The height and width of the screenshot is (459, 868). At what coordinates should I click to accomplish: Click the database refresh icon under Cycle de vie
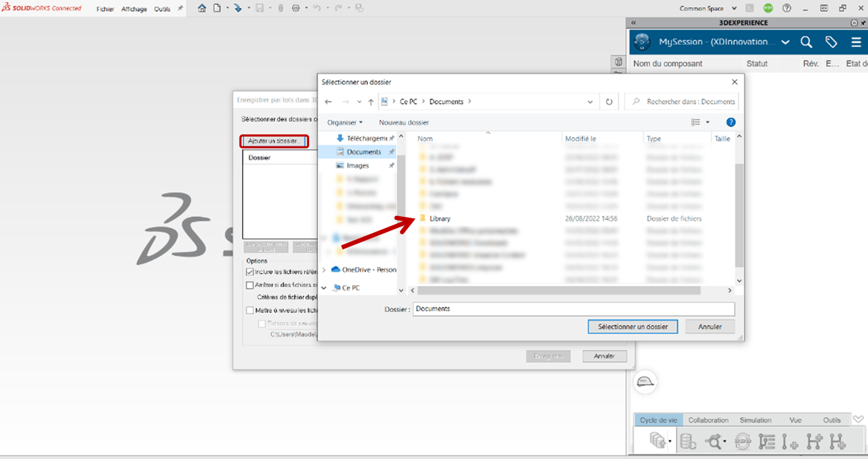click(689, 440)
